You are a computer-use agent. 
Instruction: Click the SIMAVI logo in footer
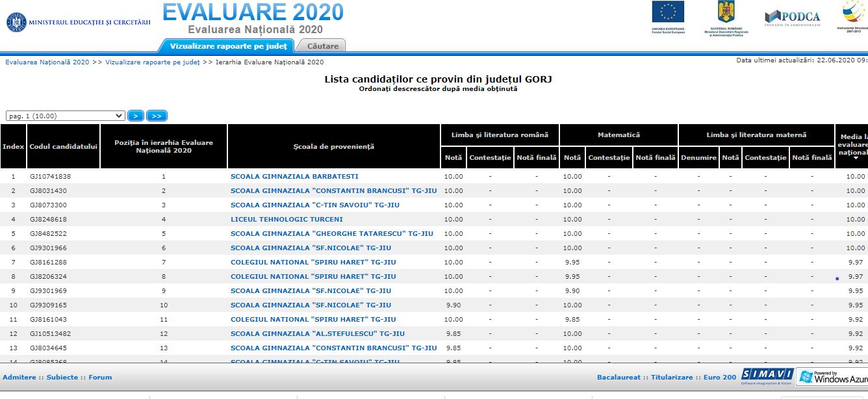[x=767, y=376]
